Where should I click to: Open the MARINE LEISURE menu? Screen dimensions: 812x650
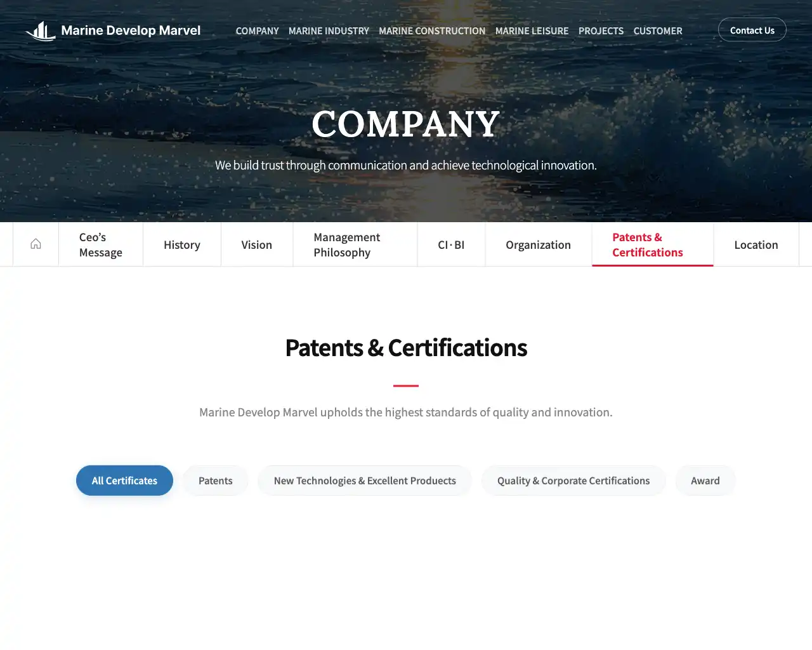532,30
